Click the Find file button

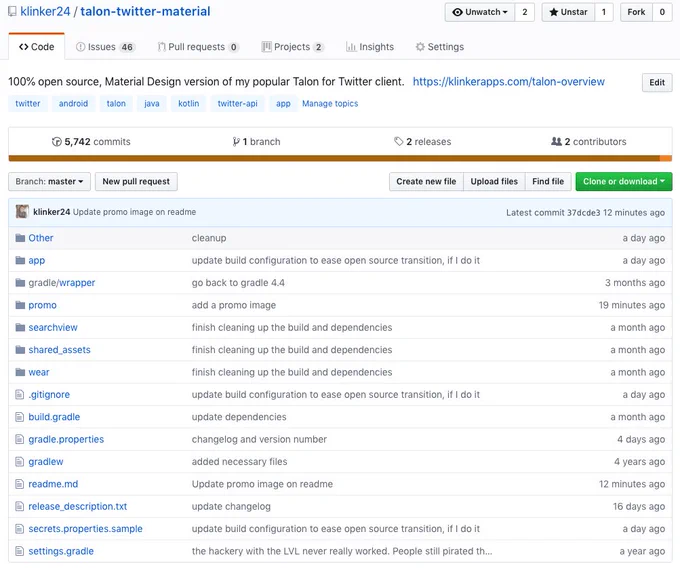coord(548,181)
